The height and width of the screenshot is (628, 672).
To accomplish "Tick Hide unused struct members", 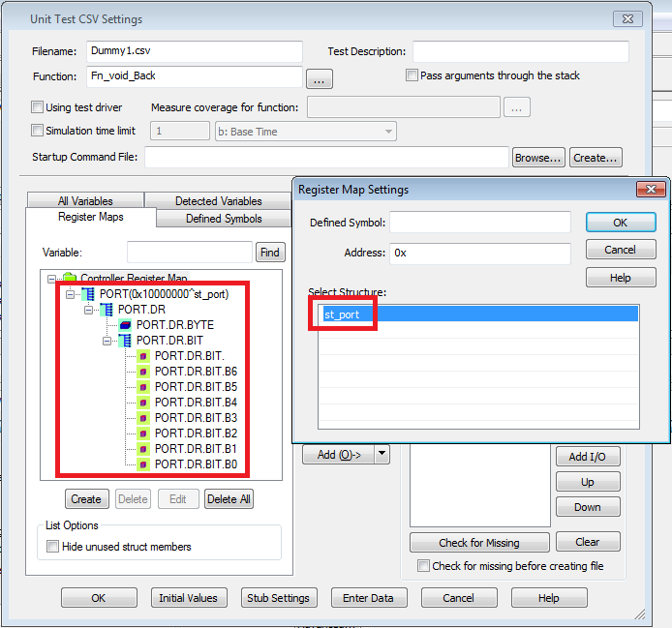I will [52, 546].
